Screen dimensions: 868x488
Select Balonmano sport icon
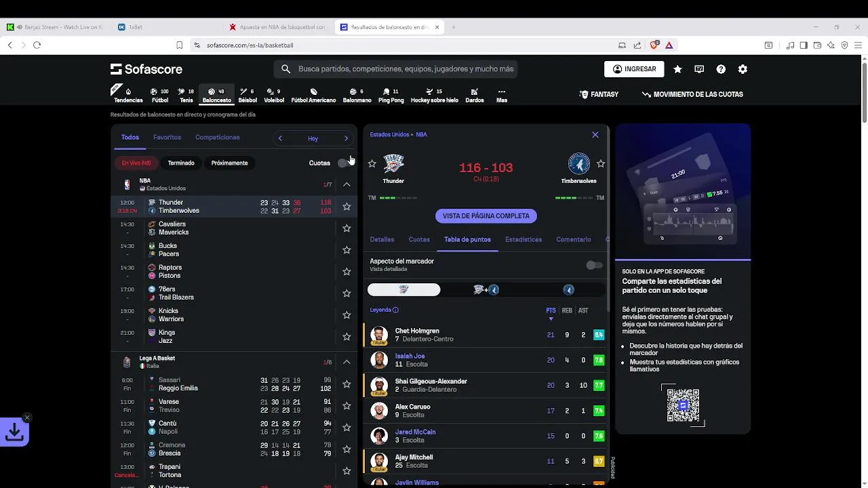[x=357, y=95]
